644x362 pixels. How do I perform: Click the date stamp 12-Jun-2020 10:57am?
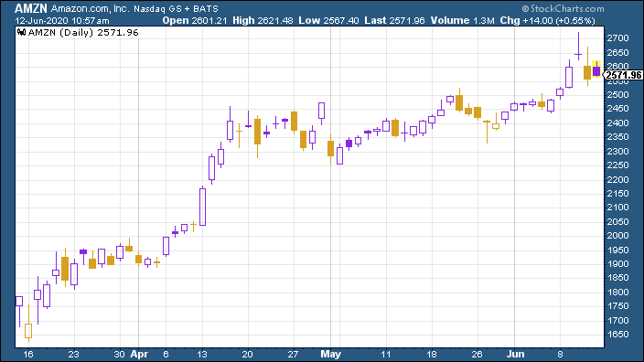(62, 20)
